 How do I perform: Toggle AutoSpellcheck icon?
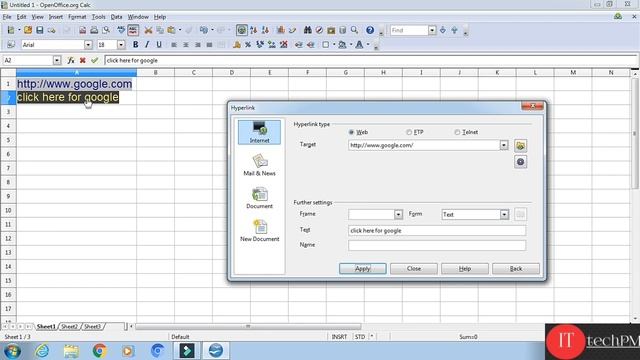133,30
